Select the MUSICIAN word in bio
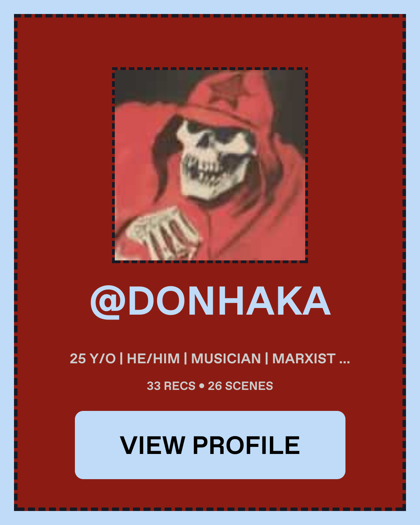 [x=226, y=359]
